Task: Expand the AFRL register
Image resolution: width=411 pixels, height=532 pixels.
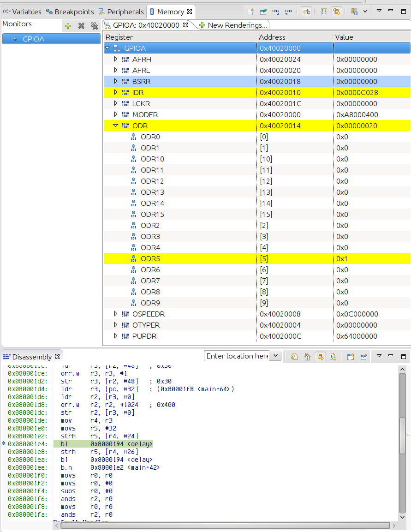Action: click(116, 70)
